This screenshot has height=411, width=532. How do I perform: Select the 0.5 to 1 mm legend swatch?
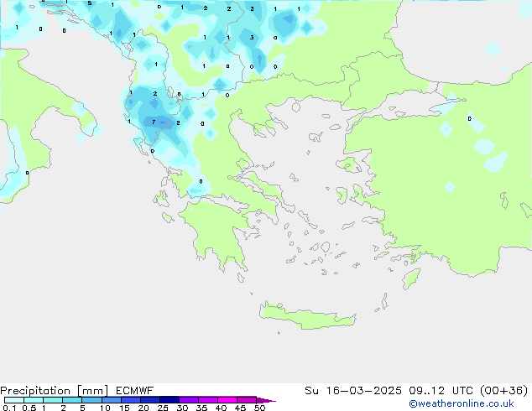[x=34, y=400]
